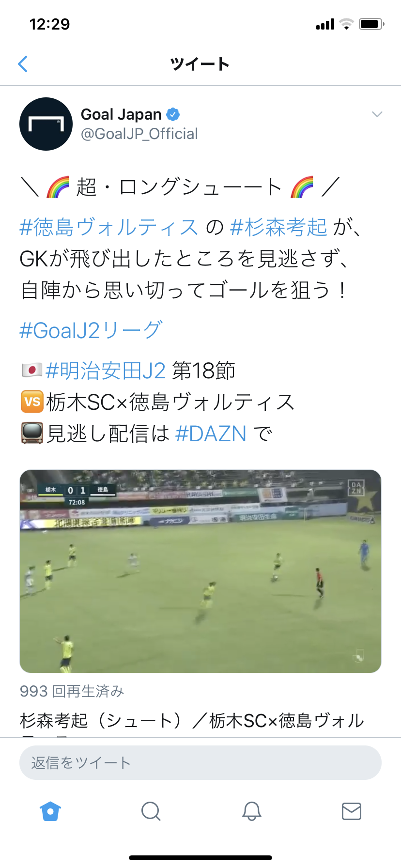Open hashtag #杉森考起
The height and width of the screenshot is (868, 401).
(x=278, y=227)
